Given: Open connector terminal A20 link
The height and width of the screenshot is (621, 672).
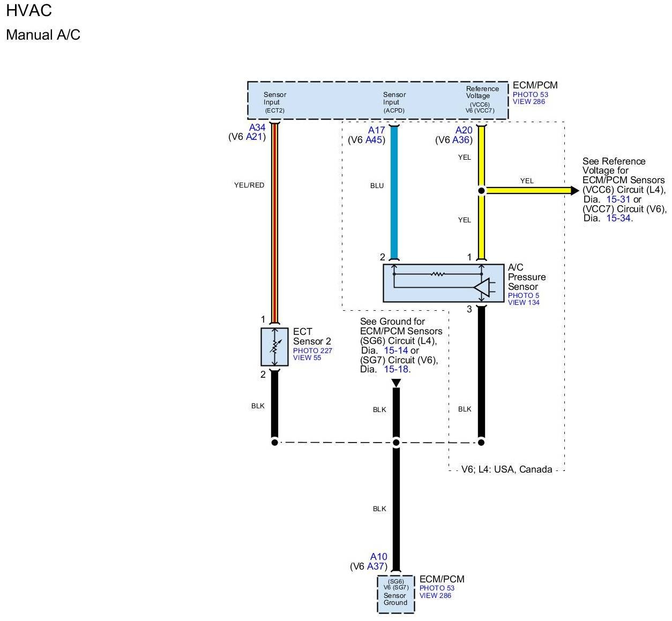Looking at the screenshot, I should pos(464,130).
